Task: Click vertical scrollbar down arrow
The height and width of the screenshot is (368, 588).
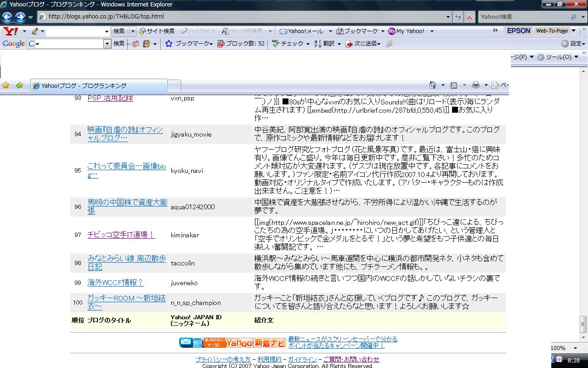Action: tap(583, 337)
